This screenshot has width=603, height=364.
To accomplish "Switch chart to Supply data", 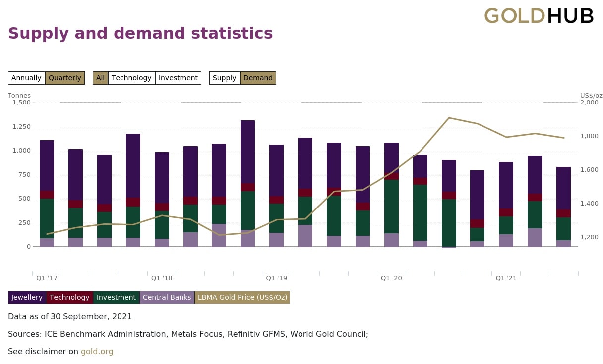I will (x=224, y=78).
